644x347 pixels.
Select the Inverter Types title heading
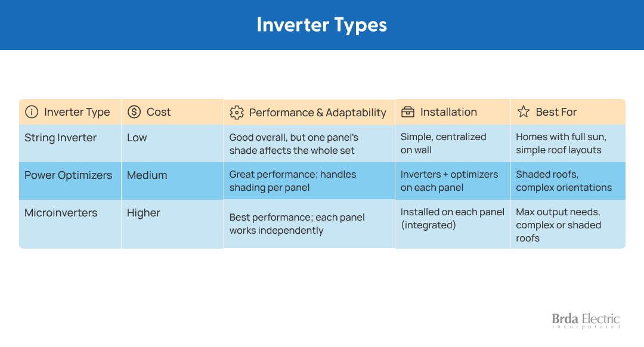321,25
